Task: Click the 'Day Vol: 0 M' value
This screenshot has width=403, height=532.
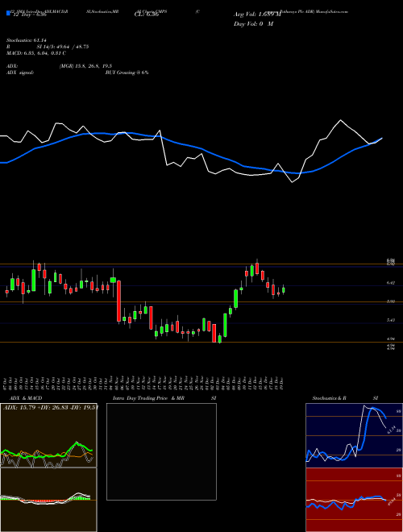Action: (x=253, y=23)
